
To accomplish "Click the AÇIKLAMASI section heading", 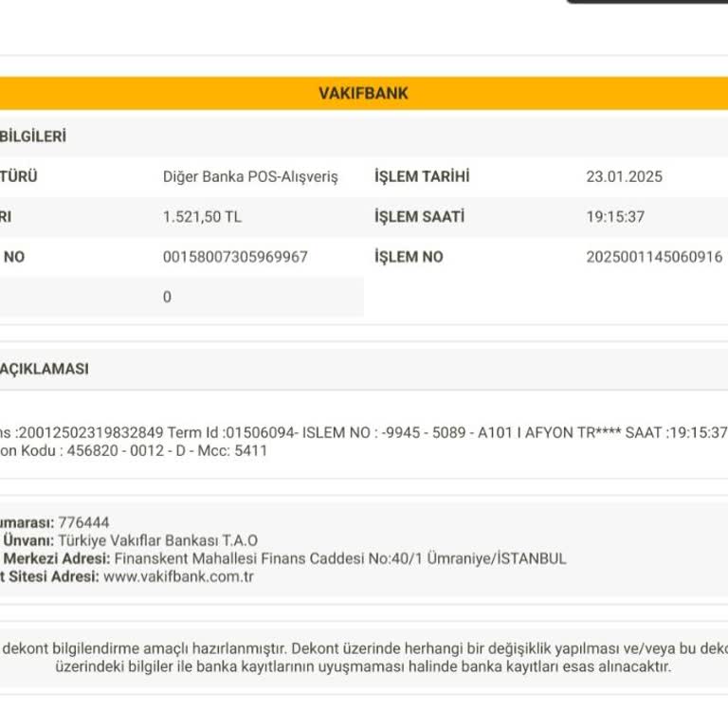I will pos(45,369).
